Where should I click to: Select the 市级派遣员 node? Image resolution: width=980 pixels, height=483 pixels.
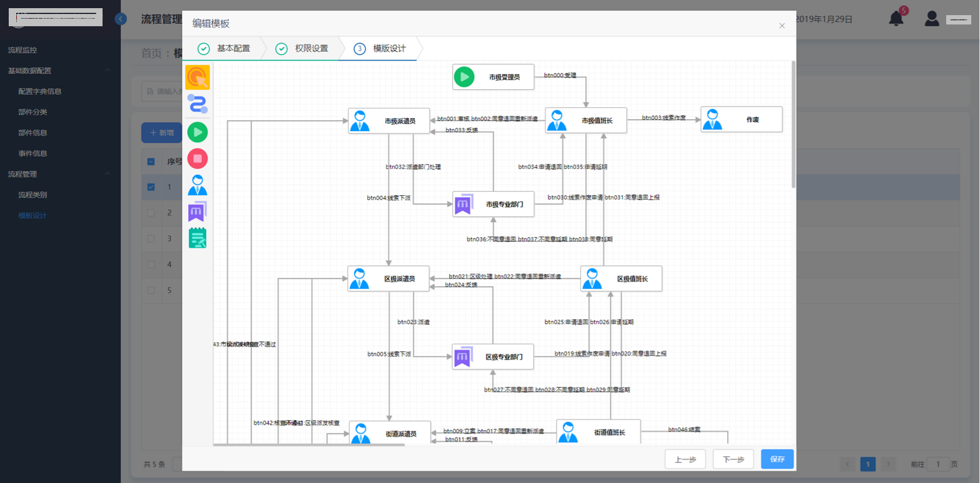(389, 121)
